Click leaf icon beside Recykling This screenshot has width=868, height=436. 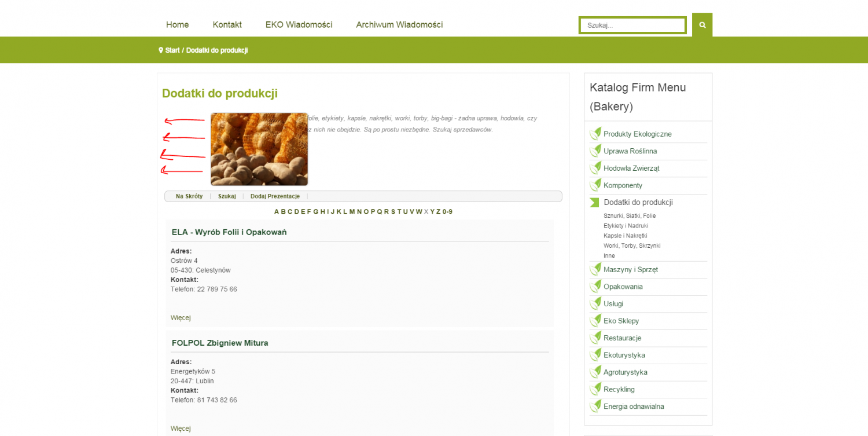(x=595, y=389)
